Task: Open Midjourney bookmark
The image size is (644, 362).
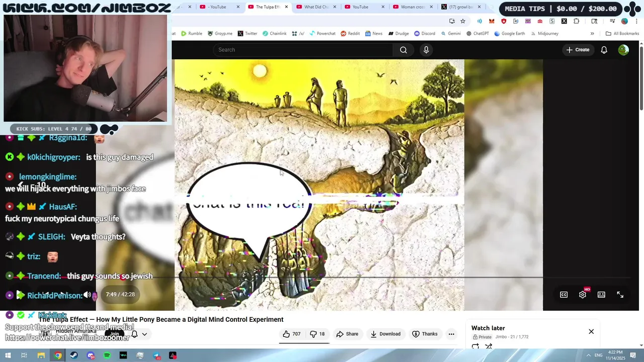Action: click(x=544, y=34)
